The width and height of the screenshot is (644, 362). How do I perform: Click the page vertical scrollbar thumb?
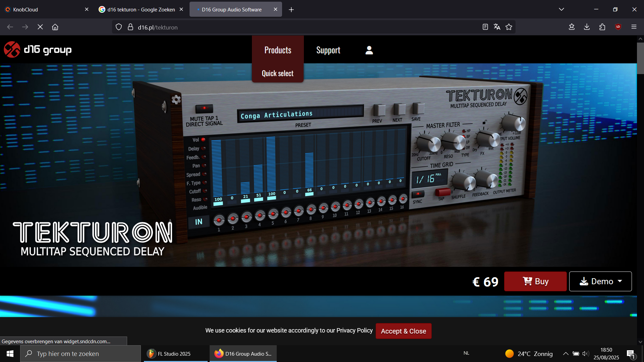coord(640,58)
